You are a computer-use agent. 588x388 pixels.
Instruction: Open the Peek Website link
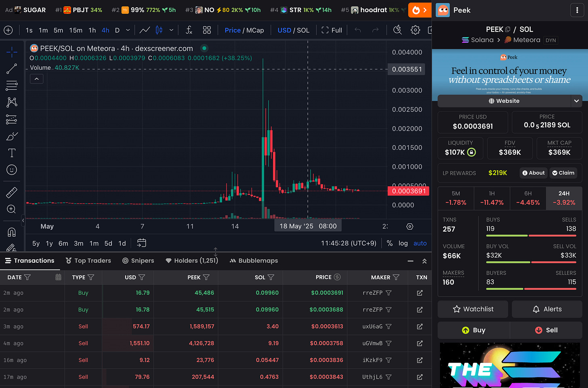504,101
